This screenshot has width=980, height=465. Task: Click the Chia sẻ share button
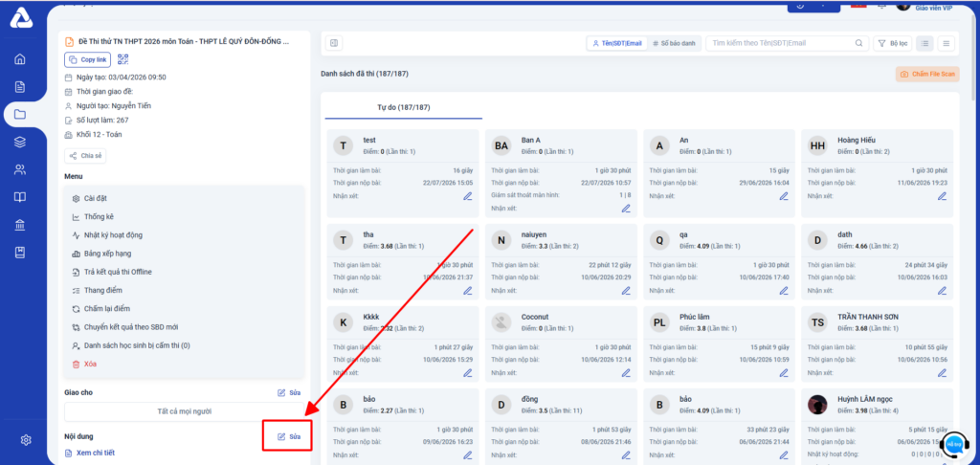coord(85,156)
